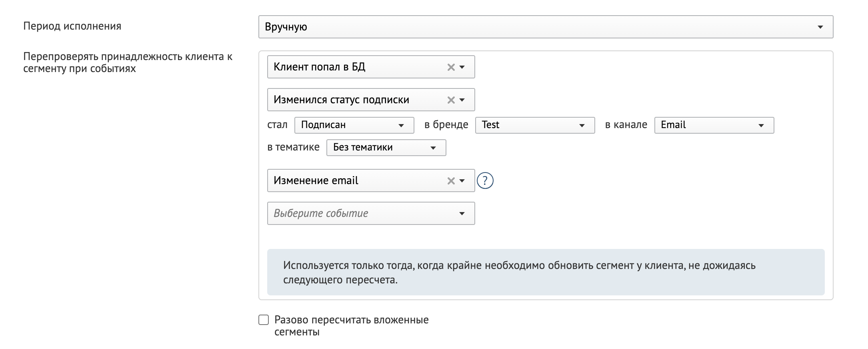Remove the Изменился статус подписки event
This screenshot has width=868, height=349.
pos(451,100)
